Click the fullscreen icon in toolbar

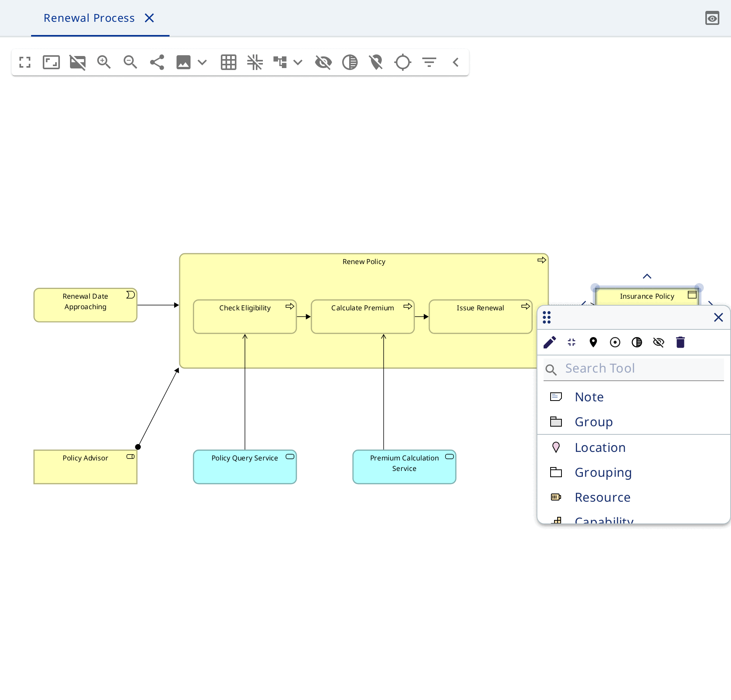(25, 62)
